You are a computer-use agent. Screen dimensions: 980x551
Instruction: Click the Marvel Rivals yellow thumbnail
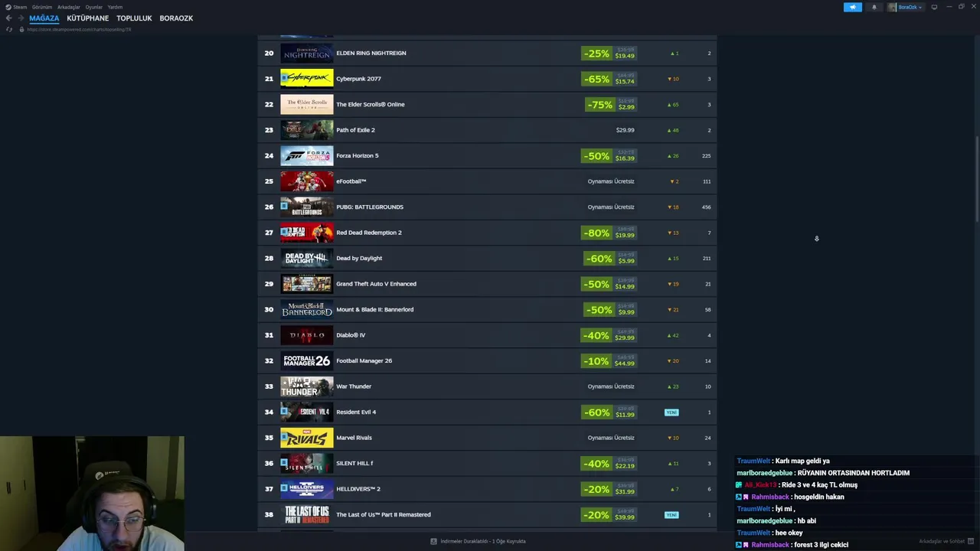307,438
